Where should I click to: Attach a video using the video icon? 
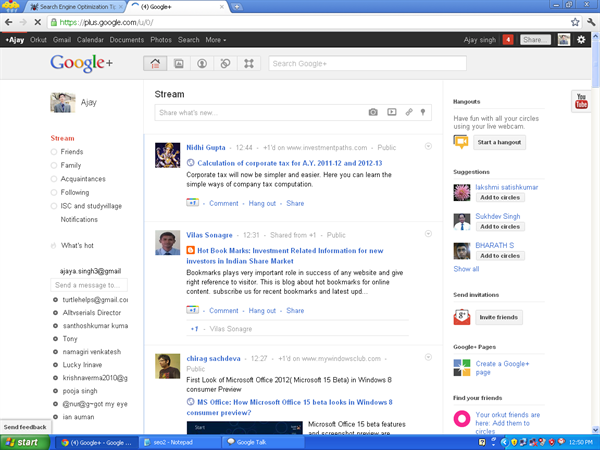pyautogui.click(x=391, y=112)
